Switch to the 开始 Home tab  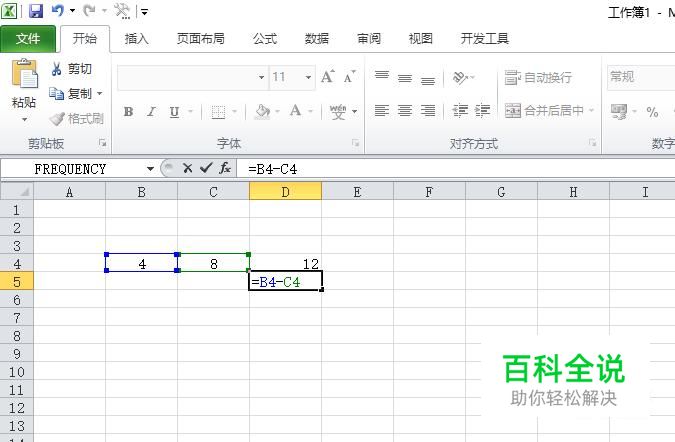tap(85, 39)
